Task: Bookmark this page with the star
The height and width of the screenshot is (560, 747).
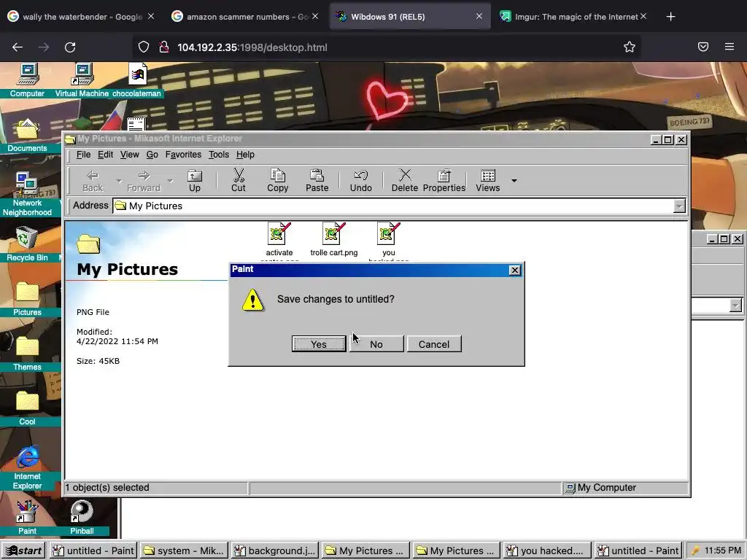Action: click(630, 47)
